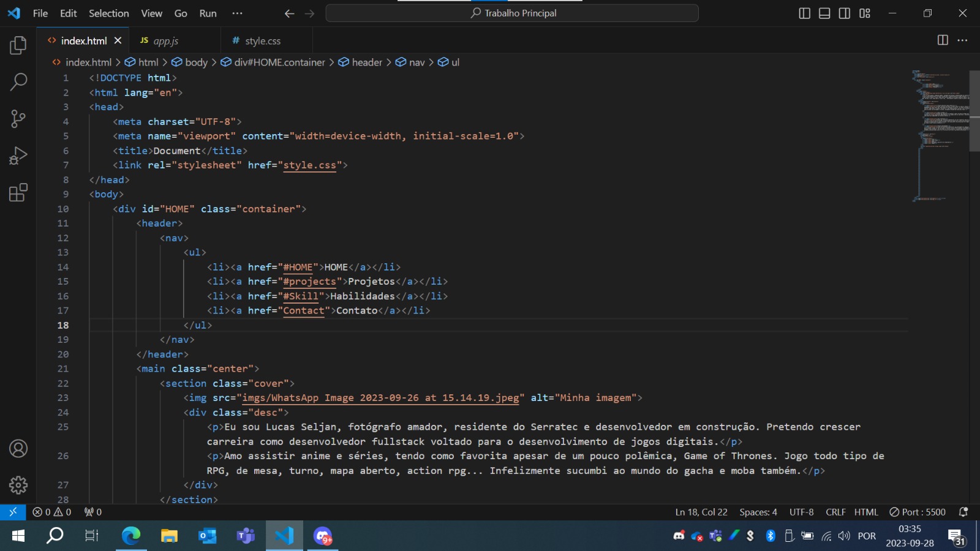Expand the hidden menu items ellipsis

coord(237,13)
